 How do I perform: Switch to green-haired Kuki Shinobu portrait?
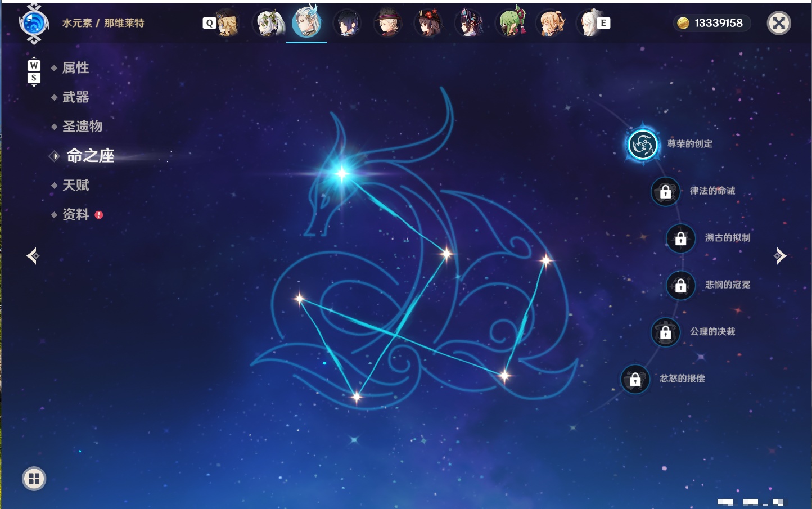(511, 23)
